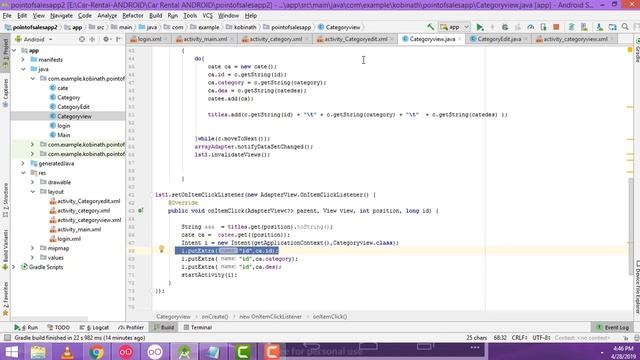Click the UTF-8 encoding status entry

[x=541, y=338]
